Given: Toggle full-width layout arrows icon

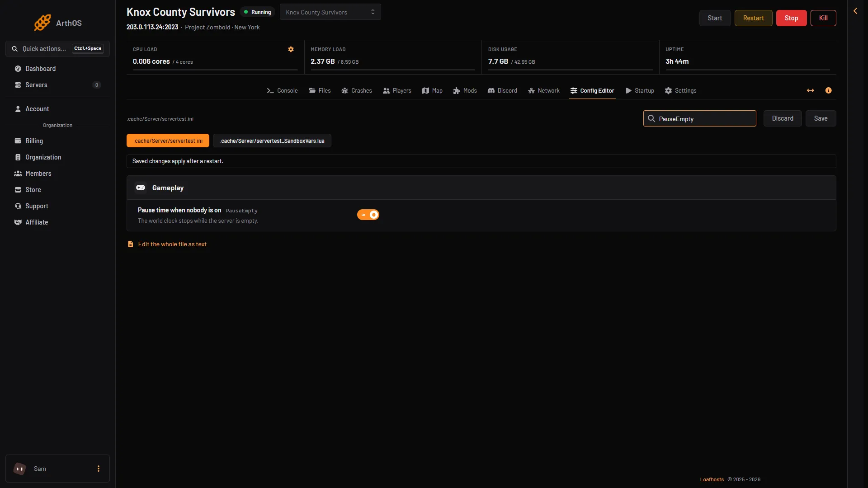Looking at the screenshot, I should (x=811, y=90).
